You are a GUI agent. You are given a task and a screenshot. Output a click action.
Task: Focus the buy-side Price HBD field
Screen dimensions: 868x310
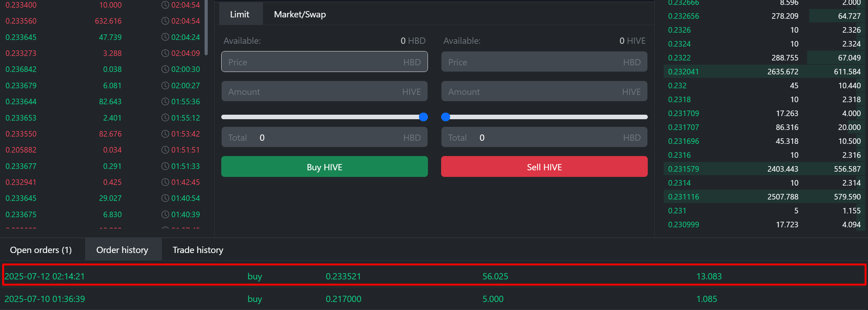[324, 62]
